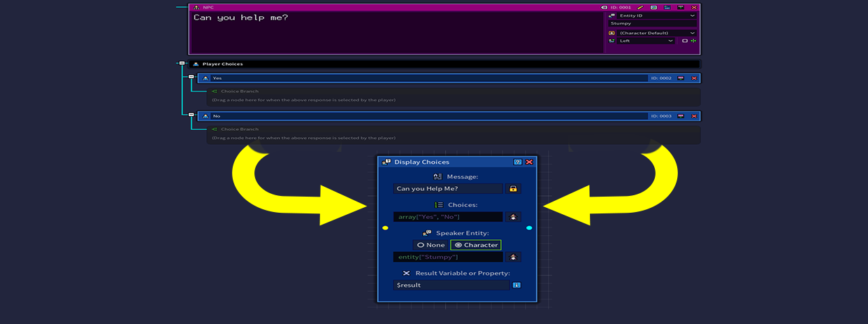Click the wizard icon beside entity Stumpy field
868x324 pixels.
(x=513, y=257)
